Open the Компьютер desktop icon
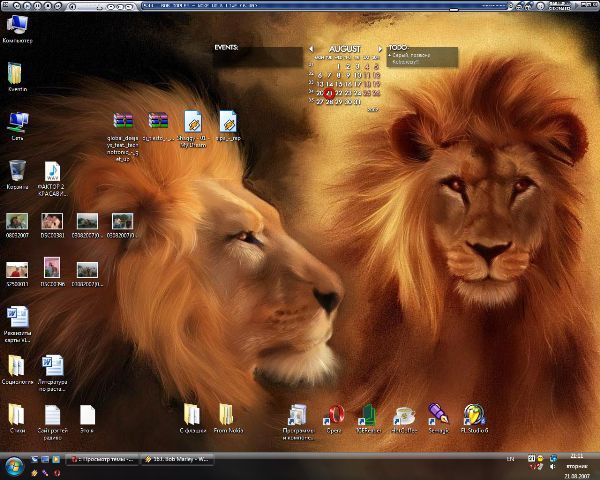Viewport: 600px width, 480px height. click(17, 29)
